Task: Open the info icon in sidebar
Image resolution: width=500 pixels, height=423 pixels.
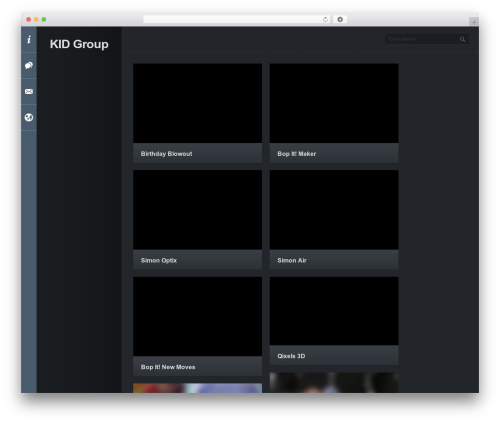Action: pos(29,39)
